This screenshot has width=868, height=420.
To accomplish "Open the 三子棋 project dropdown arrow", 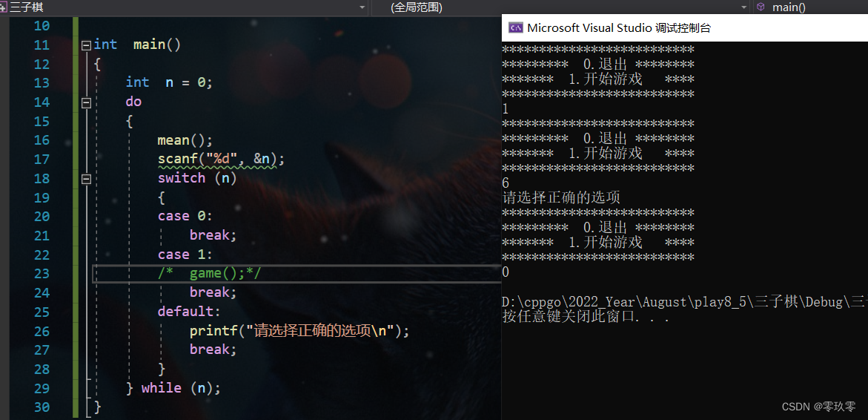I will [x=362, y=7].
